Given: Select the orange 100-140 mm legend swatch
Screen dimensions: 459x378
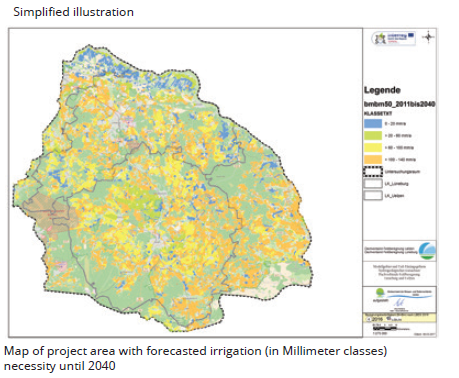Looking at the screenshot, I should tap(373, 159).
